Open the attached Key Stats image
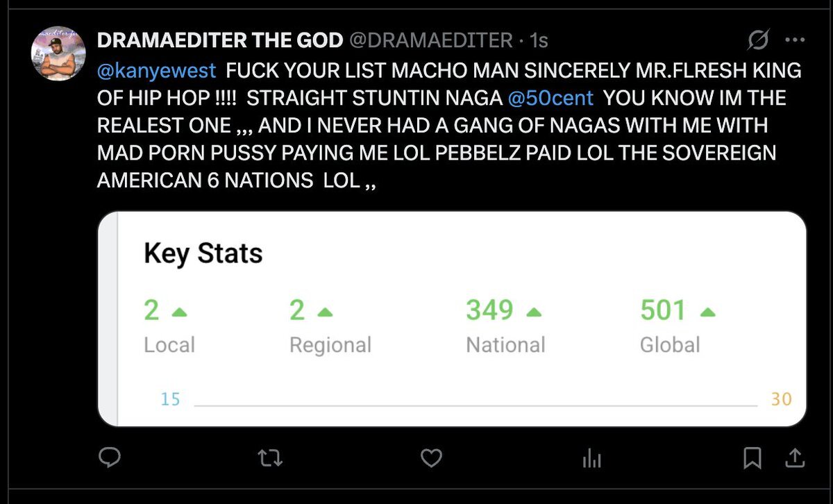The height and width of the screenshot is (504, 833). 451,319
